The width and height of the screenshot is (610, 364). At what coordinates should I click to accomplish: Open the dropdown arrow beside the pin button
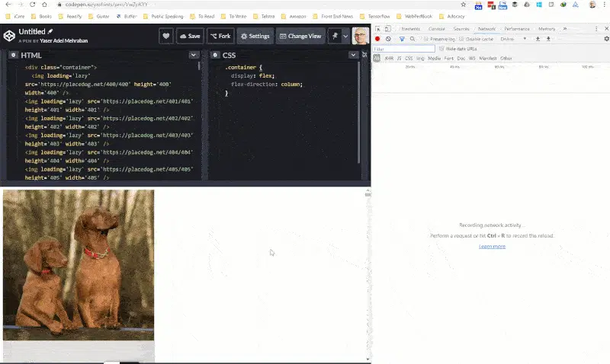click(x=345, y=36)
